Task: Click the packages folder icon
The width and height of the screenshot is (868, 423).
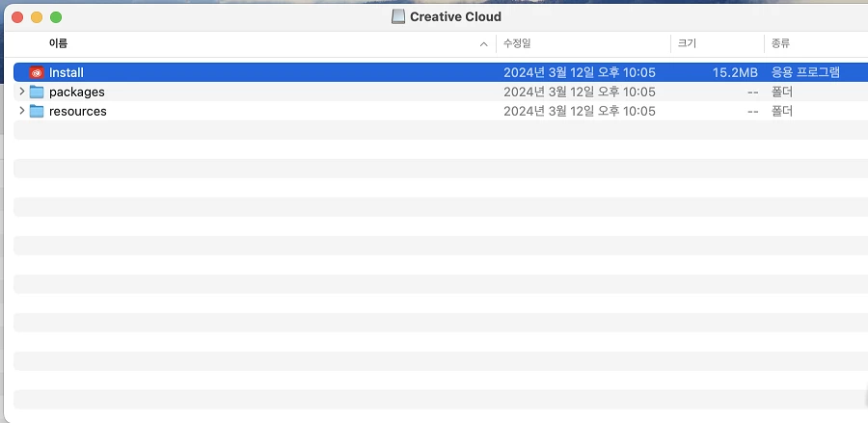Action: click(x=37, y=92)
